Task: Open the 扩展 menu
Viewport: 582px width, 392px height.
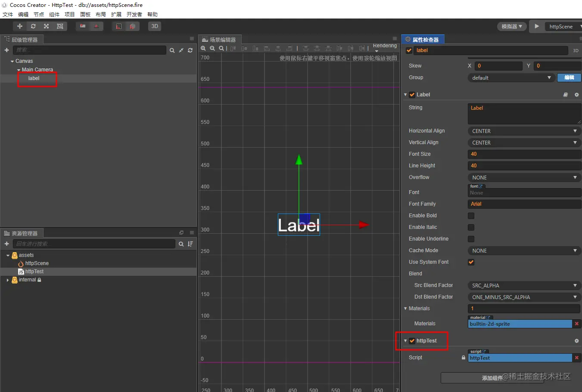Action: pyautogui.click(x=116, y=14)
